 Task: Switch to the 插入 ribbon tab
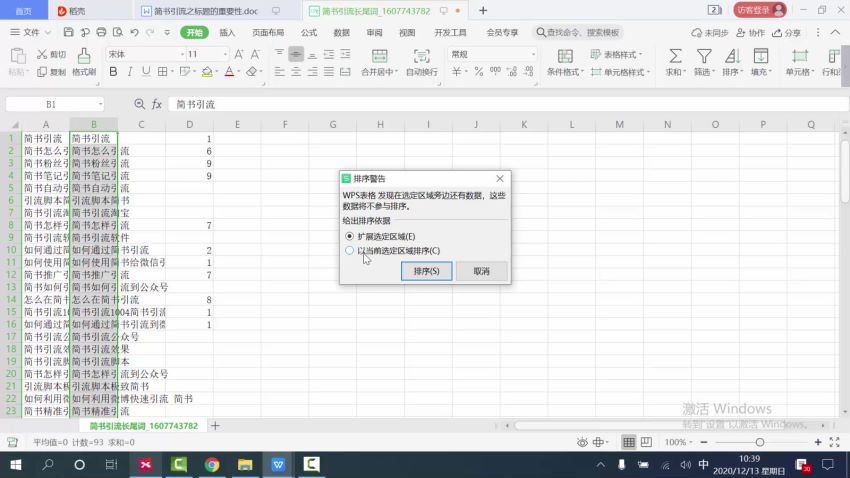[x=227, y=33]
